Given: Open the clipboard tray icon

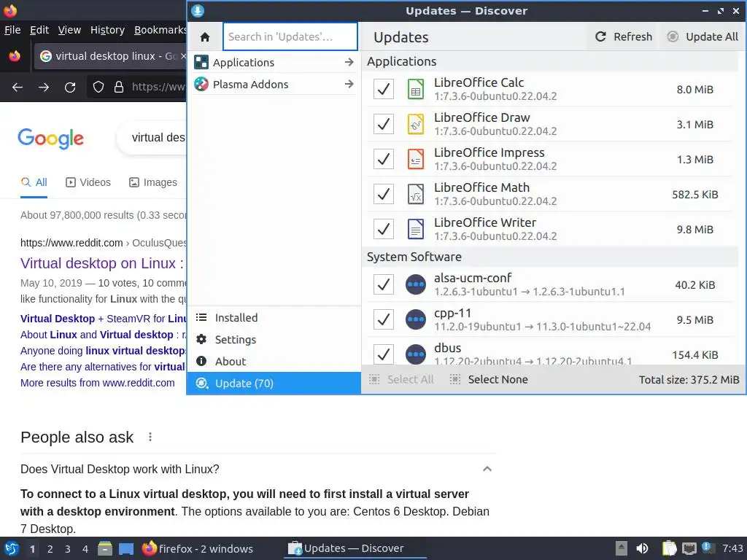Looking at the screenshot, I should click(669, 548).
